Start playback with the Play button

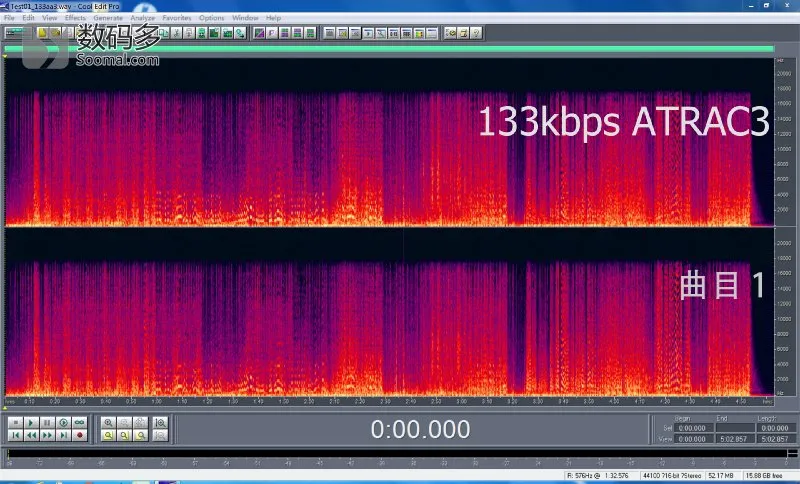[x=31, y=422]
